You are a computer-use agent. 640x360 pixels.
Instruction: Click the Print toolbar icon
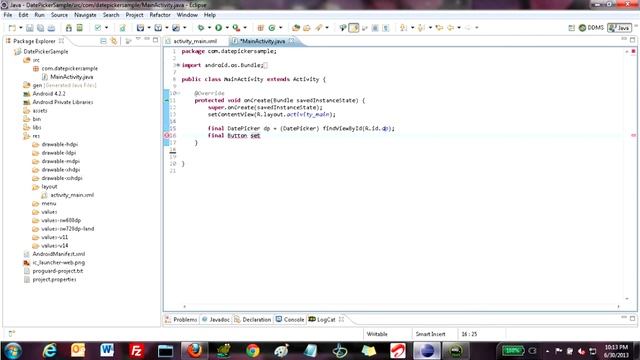click(51, 28)
